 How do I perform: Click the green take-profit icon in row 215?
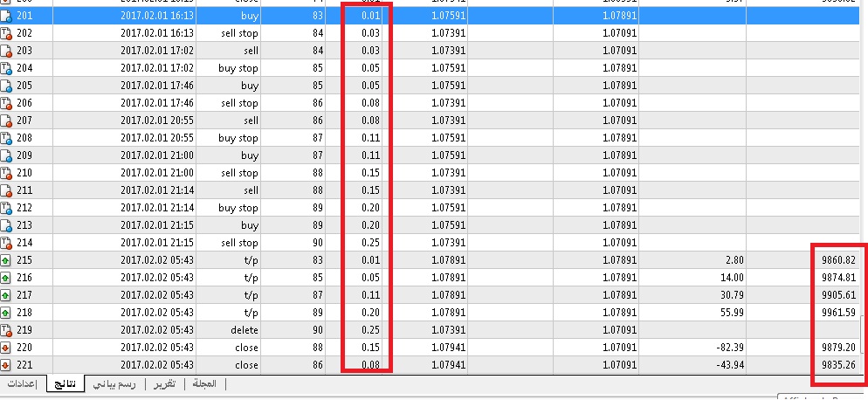[x=6, y=260]
